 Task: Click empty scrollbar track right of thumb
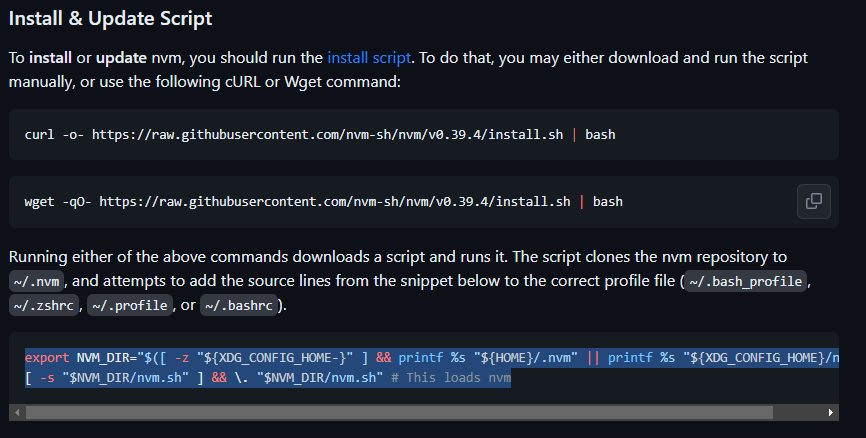(798, 413)
